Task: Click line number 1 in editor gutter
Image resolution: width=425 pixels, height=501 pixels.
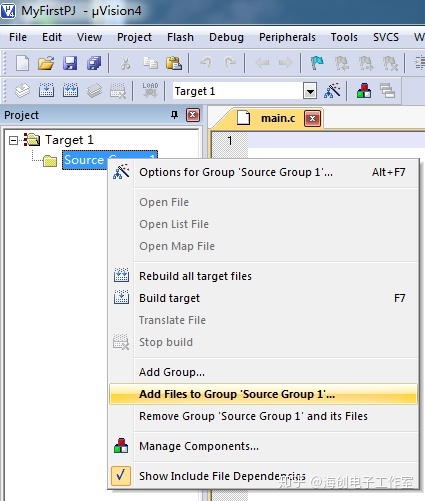Action: 230,140
